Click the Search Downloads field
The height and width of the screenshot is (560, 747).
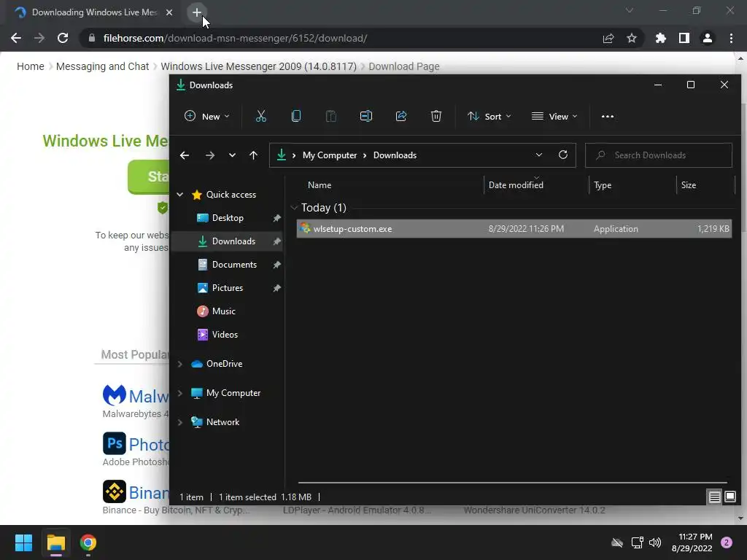(x=659, y=155)
